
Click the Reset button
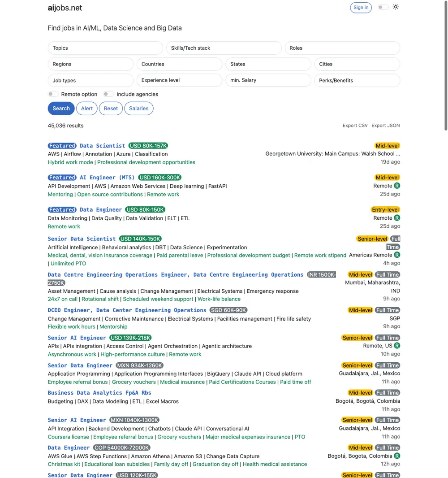click(111, 108)
